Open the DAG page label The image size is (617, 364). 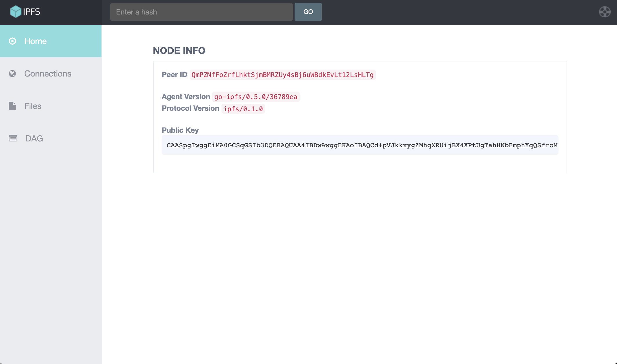pyautogui.click(x=34, y=139)
